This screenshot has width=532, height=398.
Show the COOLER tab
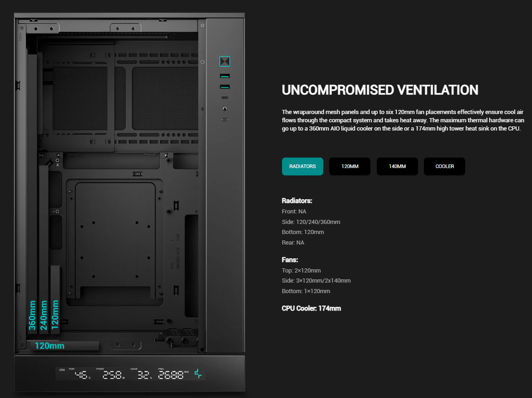click(x=445, y=166)
